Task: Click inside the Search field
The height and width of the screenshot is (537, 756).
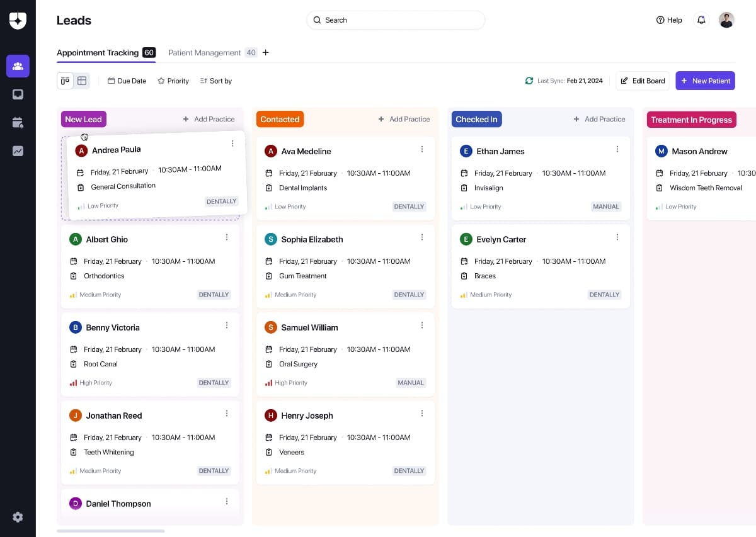Action: tap(395, 20)
